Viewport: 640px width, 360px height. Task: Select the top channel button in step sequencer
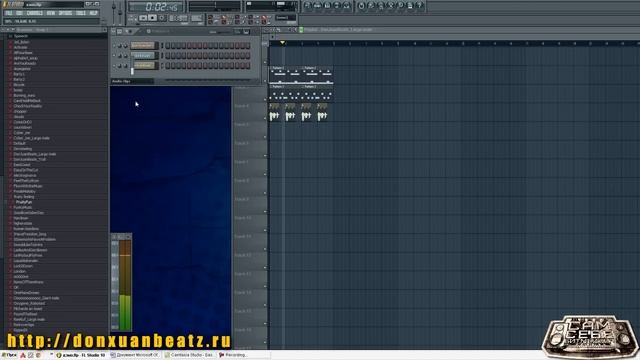tap(142, 46)
